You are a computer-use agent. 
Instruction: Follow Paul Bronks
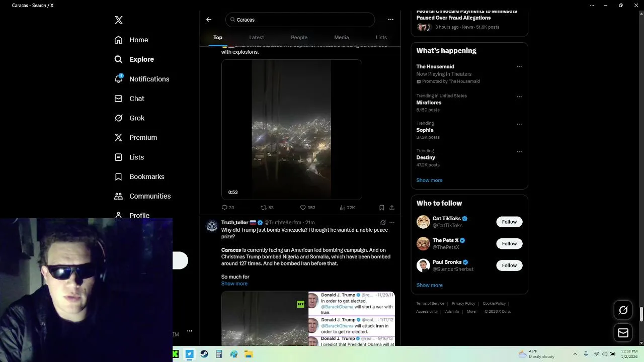pyautogui.click(x=509, y=265)
